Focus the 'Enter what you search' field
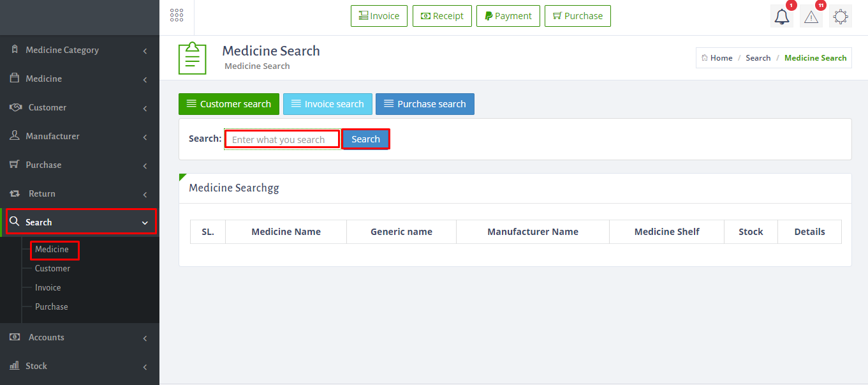The width and height of the screenshot is (868, 385). [282, 139]
